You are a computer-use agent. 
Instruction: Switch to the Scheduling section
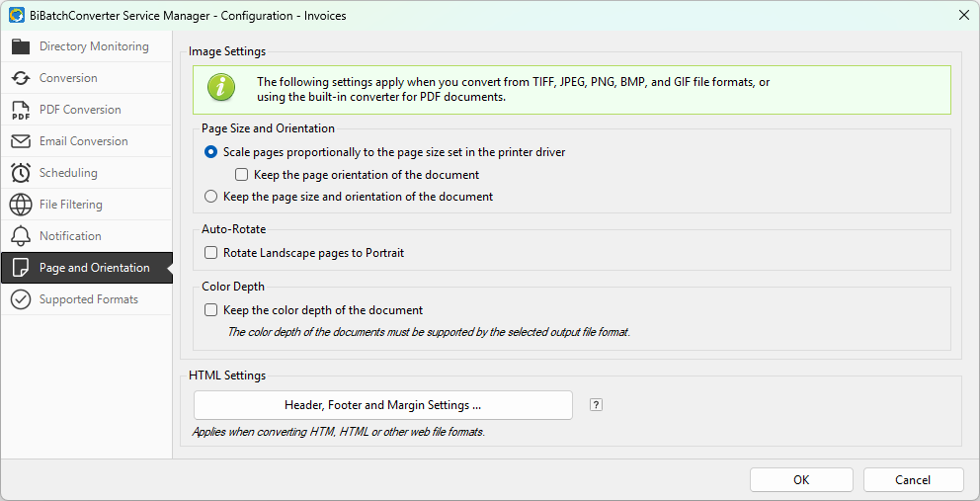pos(68,173)
